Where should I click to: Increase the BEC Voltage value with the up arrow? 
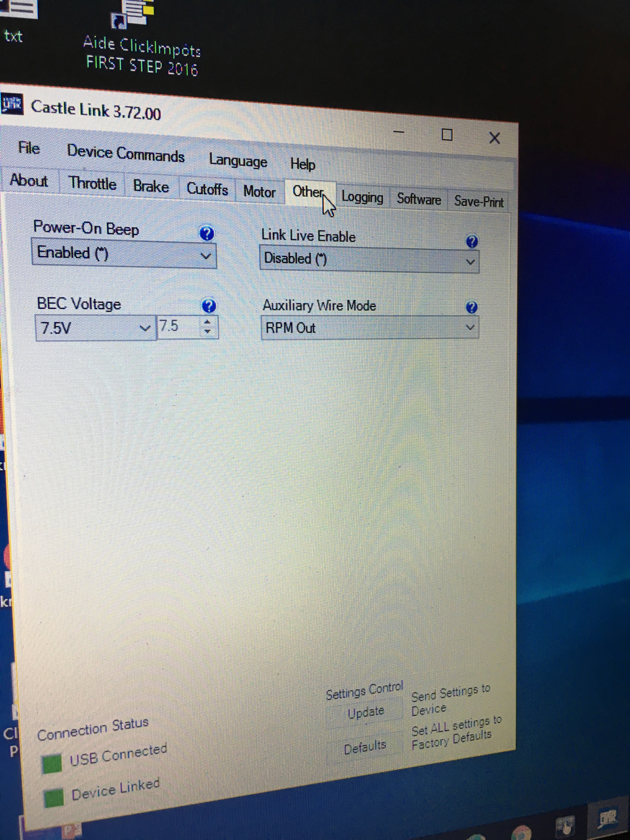pyautogui.click(x=207, y=322)
